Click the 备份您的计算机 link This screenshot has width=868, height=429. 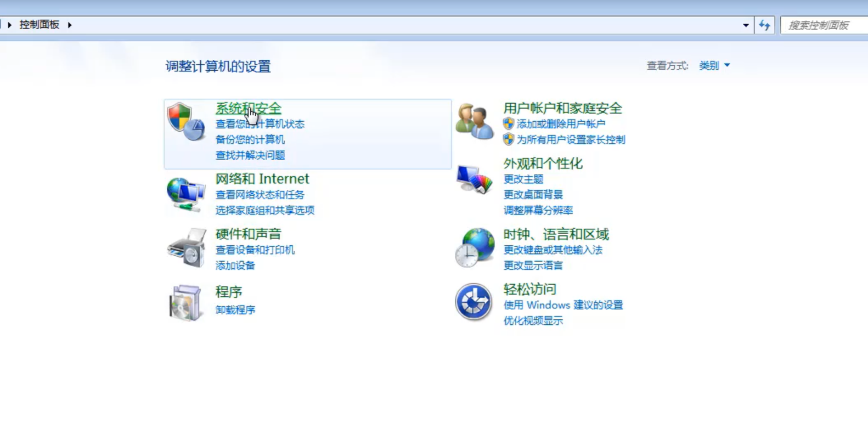[x=250, y=139]
